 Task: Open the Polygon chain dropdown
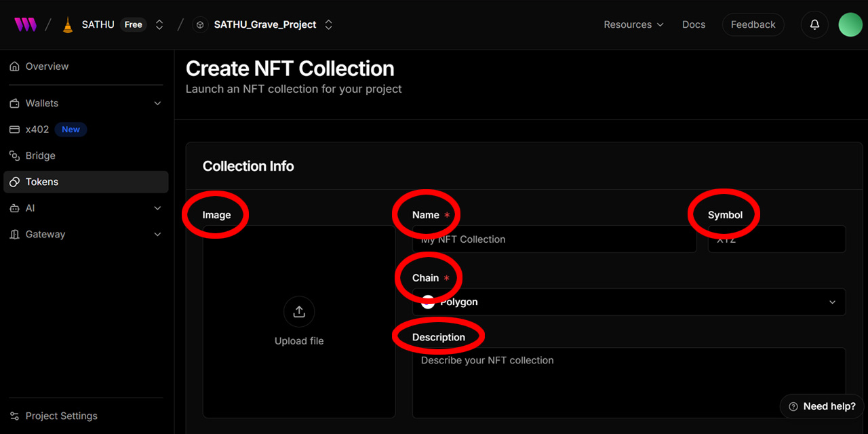point(629,302)
